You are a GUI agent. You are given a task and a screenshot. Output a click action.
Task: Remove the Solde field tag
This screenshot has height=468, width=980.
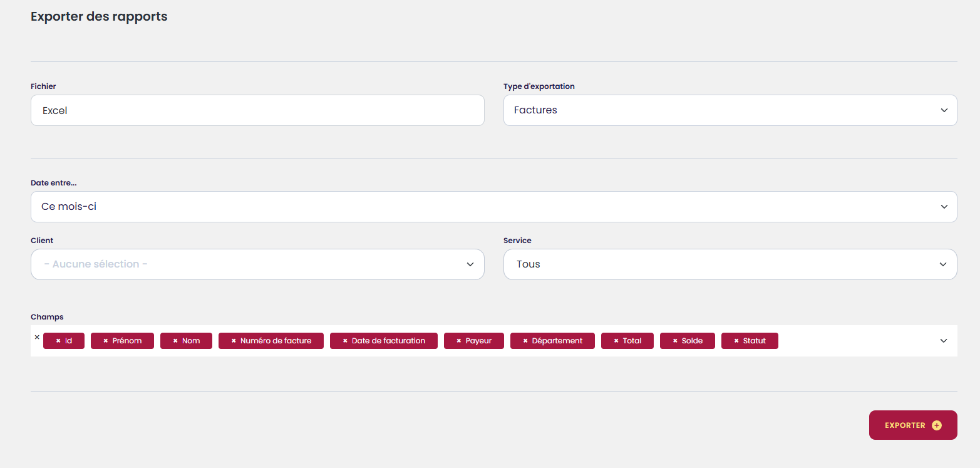675,341
